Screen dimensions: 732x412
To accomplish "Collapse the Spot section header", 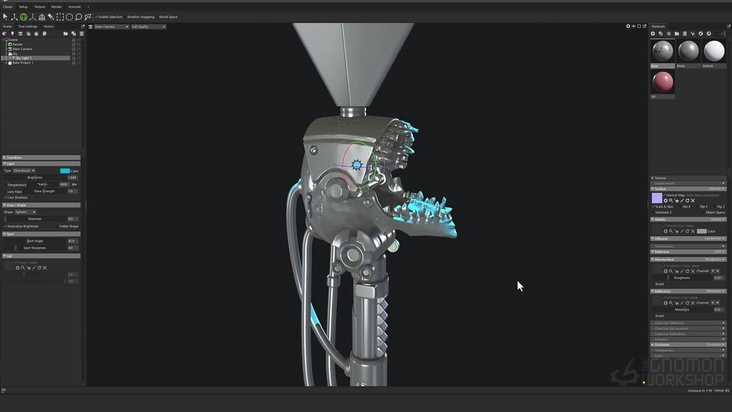I will (41, 234).
